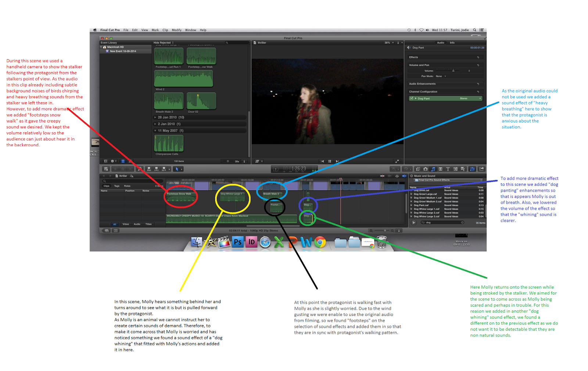Switch Event Browser to filmstrip view
This screenshot has width=588, height=371.
(x=123, y=161)
